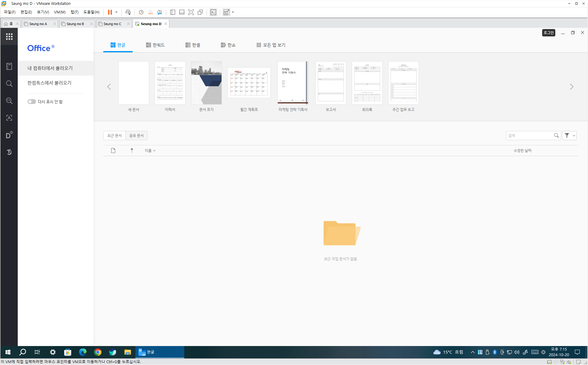The width and height of the screenshot is (588, 365).
Task: Select '한컴독스에서 불러오기' link
Action: [x=50, y=83]
